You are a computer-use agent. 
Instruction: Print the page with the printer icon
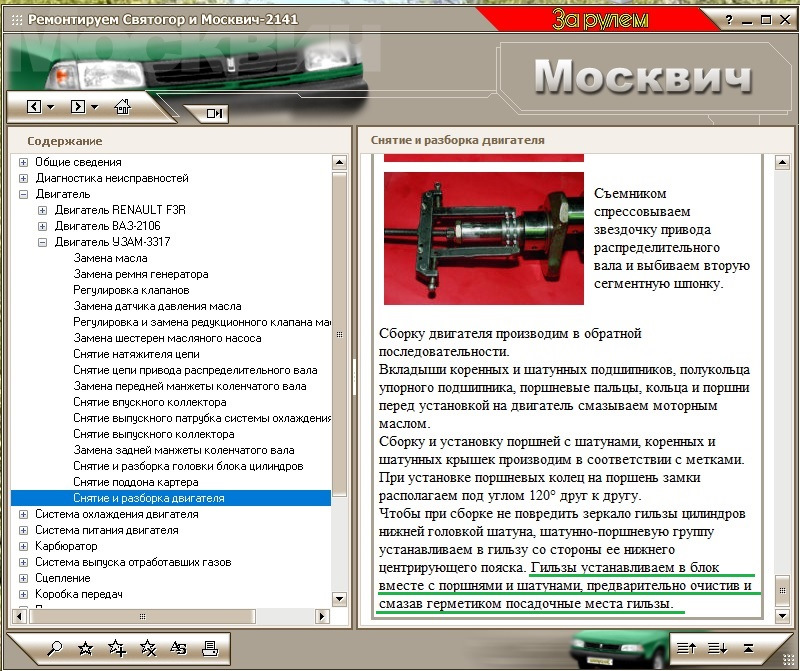point(210,649)
